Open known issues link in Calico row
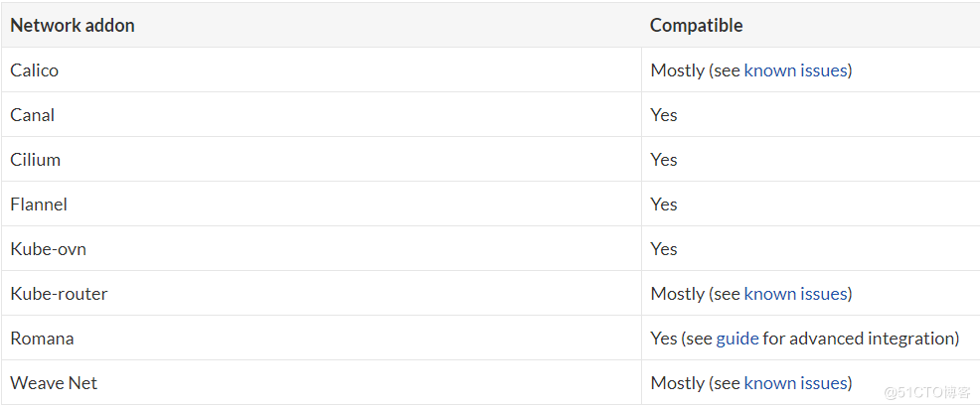Screen dimensions: 980x409 [795, 70]
